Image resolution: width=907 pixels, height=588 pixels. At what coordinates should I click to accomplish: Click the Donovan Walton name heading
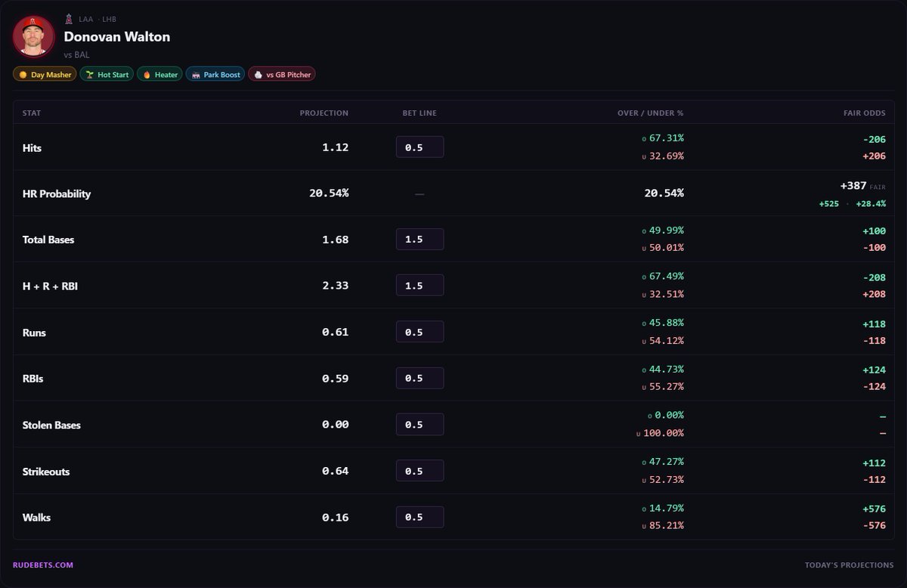(x=116, y=36)
